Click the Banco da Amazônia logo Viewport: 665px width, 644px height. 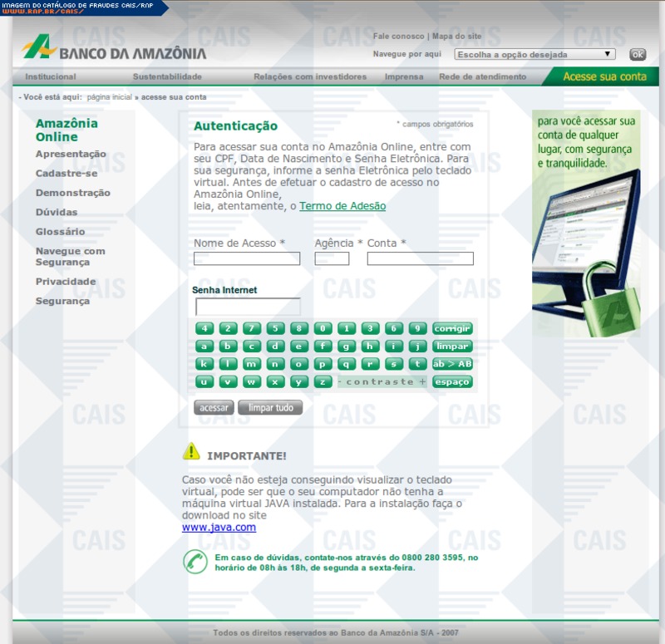tap(114, 50)
